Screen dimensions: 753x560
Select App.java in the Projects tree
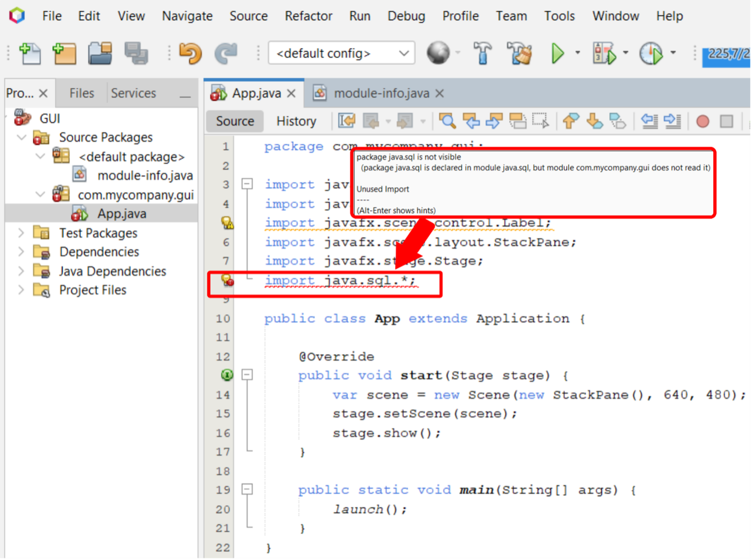(120, 213)
